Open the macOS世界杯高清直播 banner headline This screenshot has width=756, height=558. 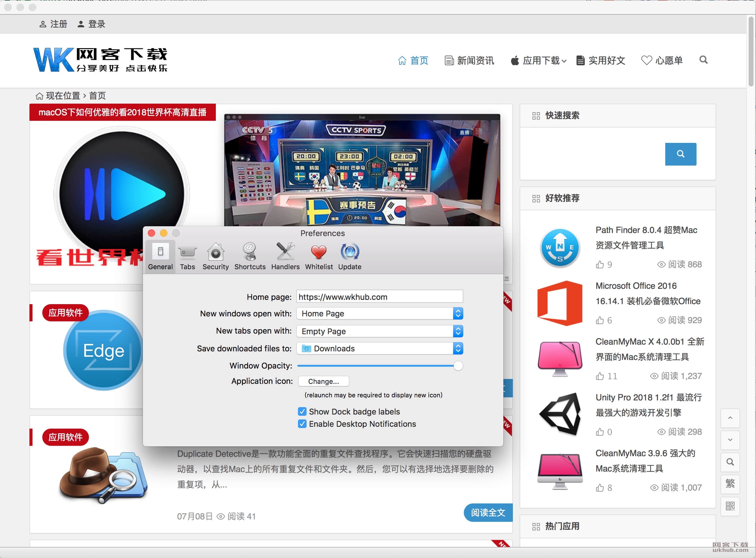click(122, 112)
